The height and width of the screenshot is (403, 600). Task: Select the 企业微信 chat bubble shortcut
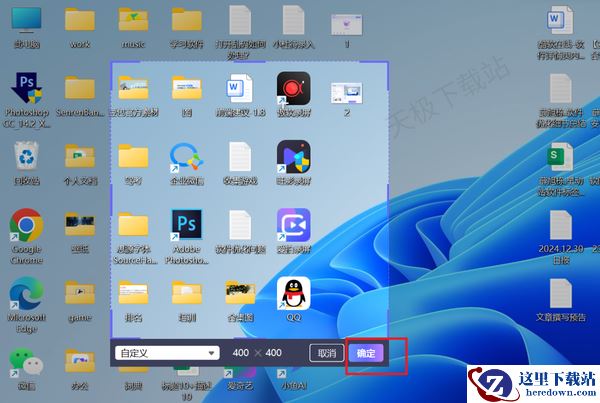[x=186, y=157]
